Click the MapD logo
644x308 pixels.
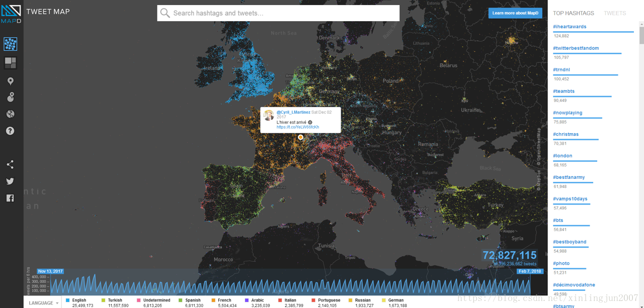[11, 14]
